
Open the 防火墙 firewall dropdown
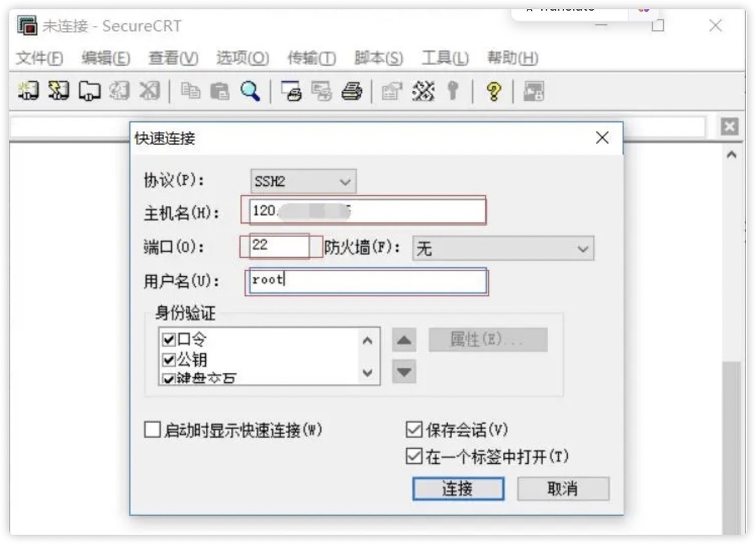pos(503,248)
